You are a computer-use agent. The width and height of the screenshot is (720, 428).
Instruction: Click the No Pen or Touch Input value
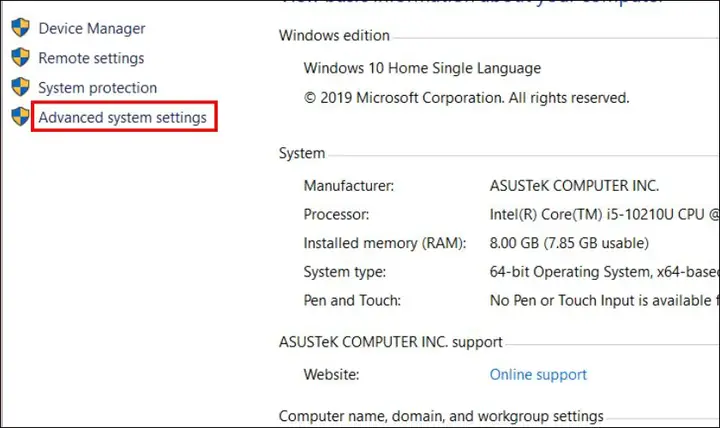(604, 300)
